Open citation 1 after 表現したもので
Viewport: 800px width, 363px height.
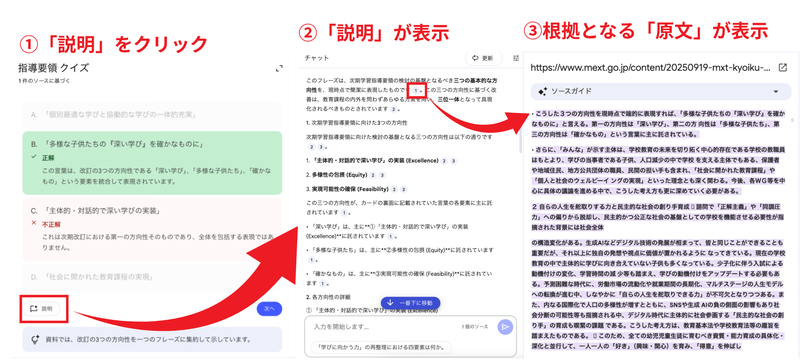pyautogui.click(x=416, y=90)
